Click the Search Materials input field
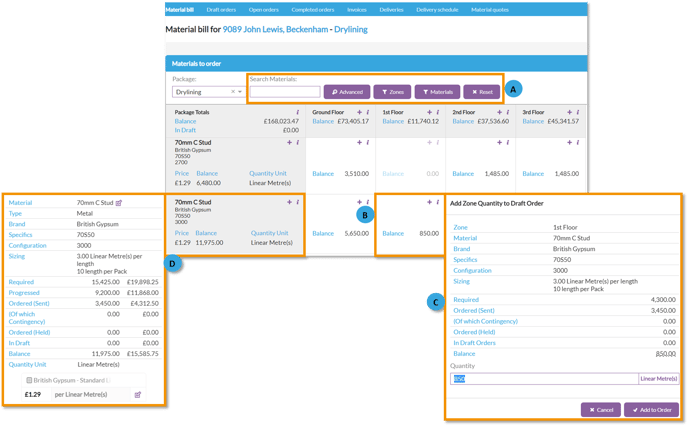 point(284,92)
